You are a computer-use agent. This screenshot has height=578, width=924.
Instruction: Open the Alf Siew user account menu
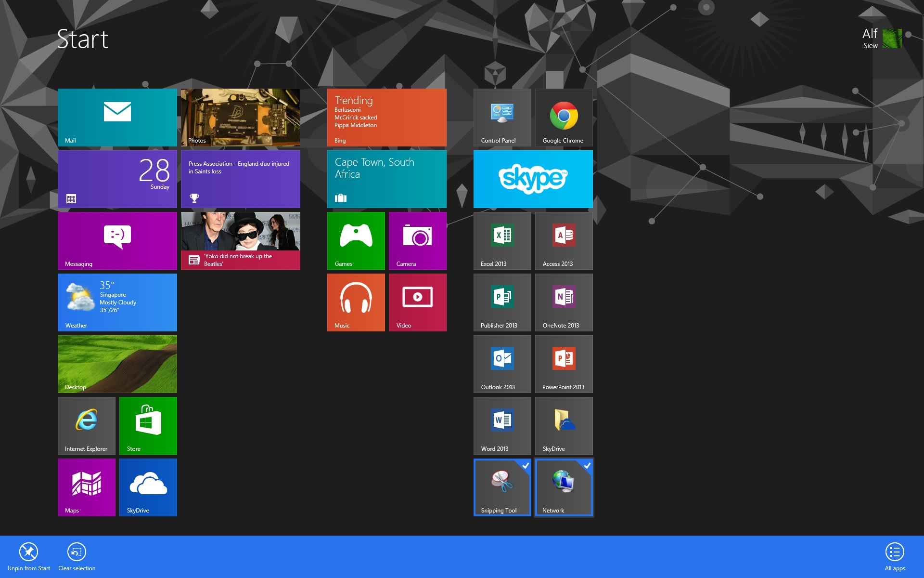pyautogui.click(x=882, y=39)
